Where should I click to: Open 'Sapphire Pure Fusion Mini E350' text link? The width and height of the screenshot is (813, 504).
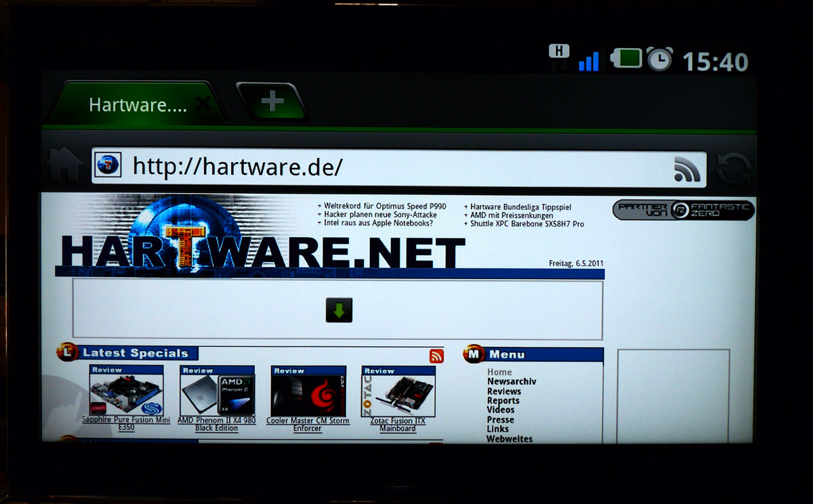[x=127, y=424]
